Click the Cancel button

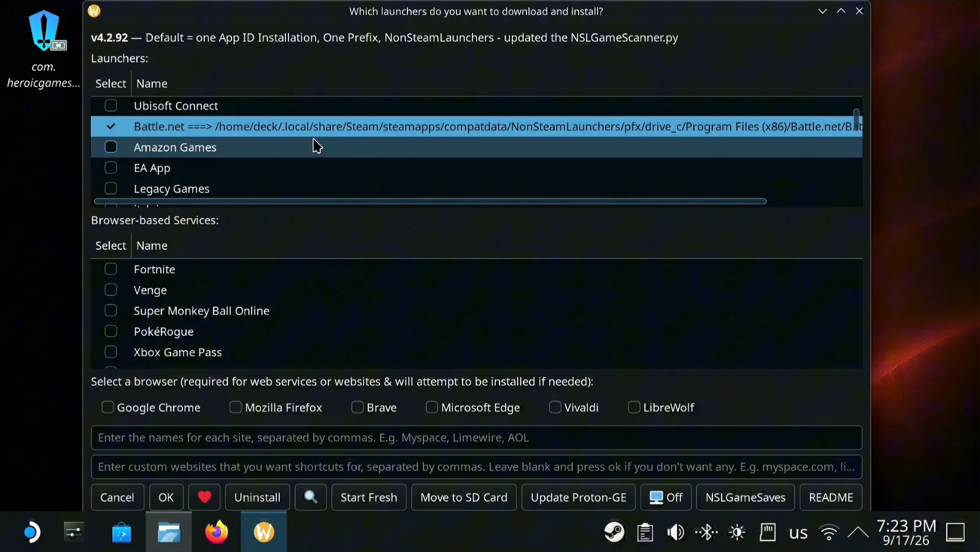[x=117, y=497]
